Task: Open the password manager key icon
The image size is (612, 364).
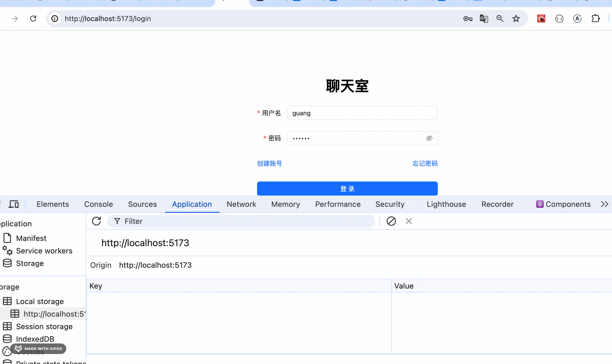Action: [x=468, y=19]
